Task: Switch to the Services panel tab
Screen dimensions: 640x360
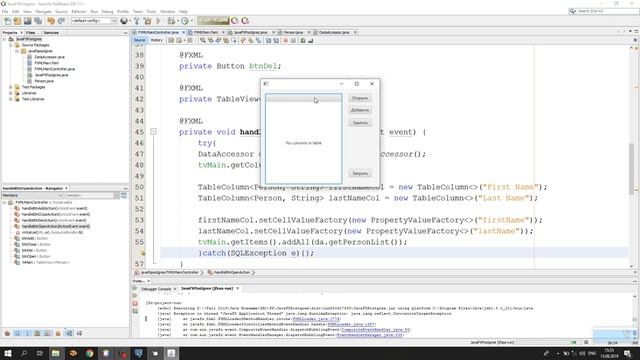Action: 51,33
